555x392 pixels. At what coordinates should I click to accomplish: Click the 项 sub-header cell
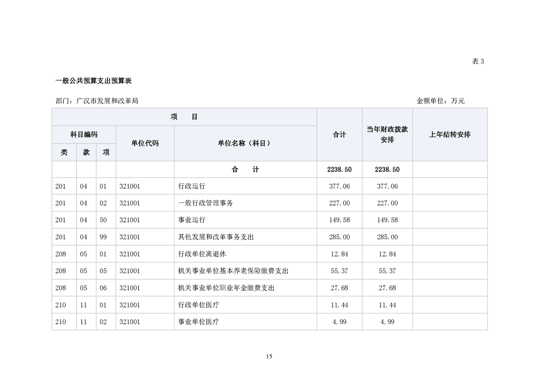point(106,152)
